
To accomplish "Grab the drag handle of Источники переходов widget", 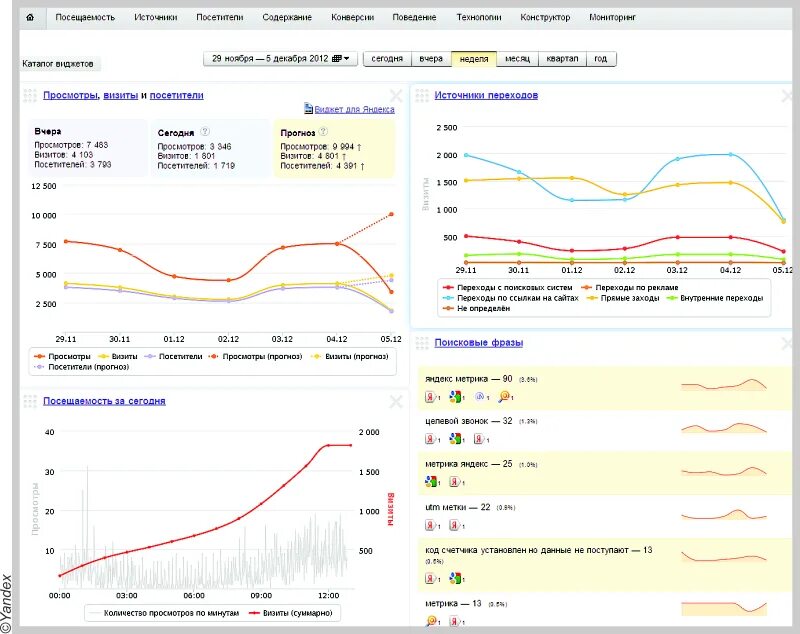I will 421,95.
